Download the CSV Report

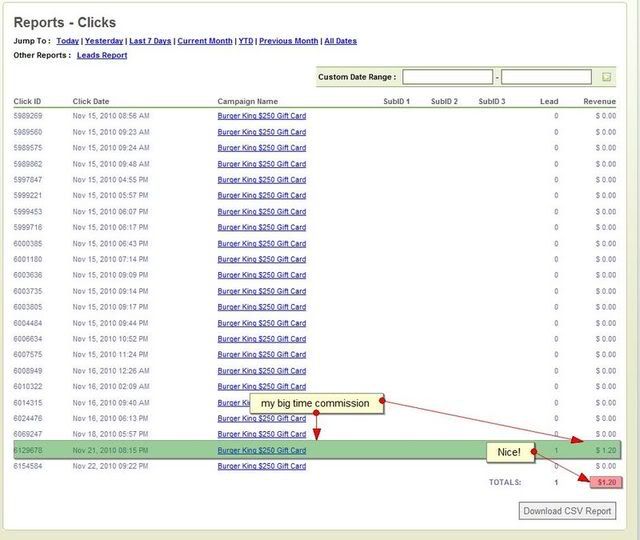click(x=567, y=511)
